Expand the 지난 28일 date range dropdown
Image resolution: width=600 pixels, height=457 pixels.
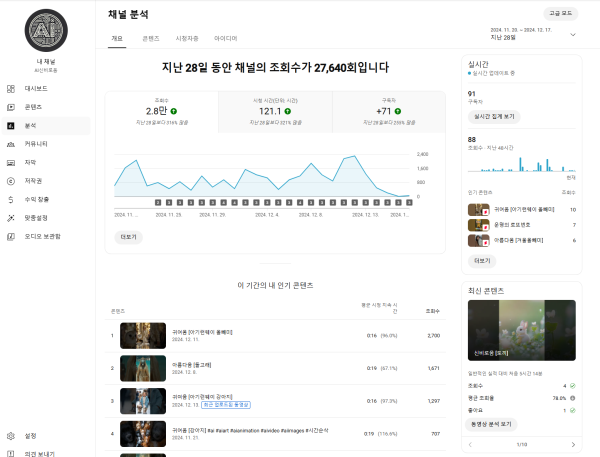point(573,34)
